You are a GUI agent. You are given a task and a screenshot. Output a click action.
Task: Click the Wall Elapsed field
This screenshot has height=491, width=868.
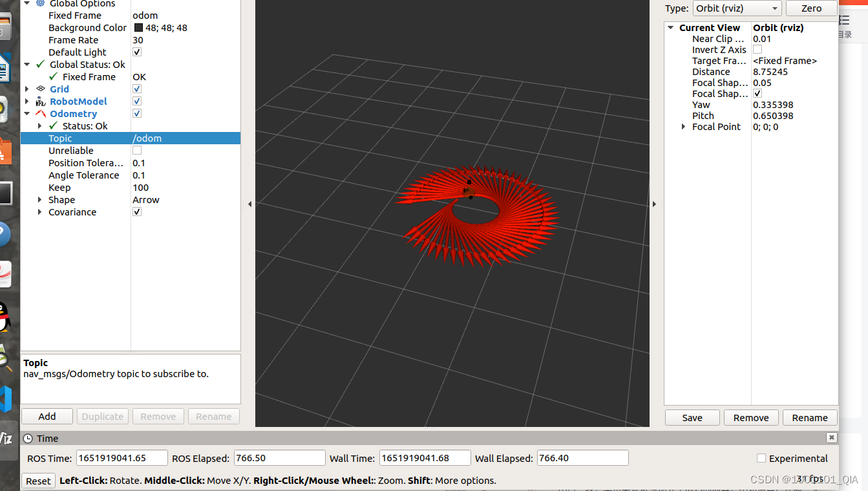pyautogui.click(x=582, y=458)
